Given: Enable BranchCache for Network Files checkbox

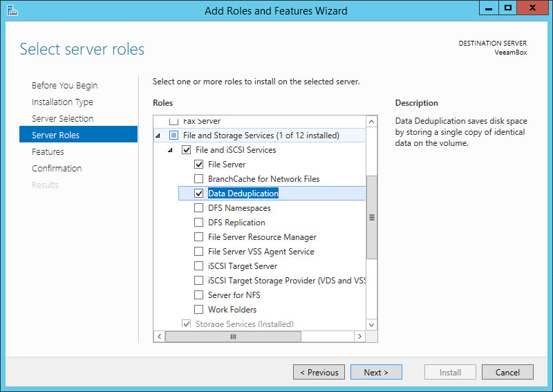Looking at the screenshot, I should click(x=199, y=179).
